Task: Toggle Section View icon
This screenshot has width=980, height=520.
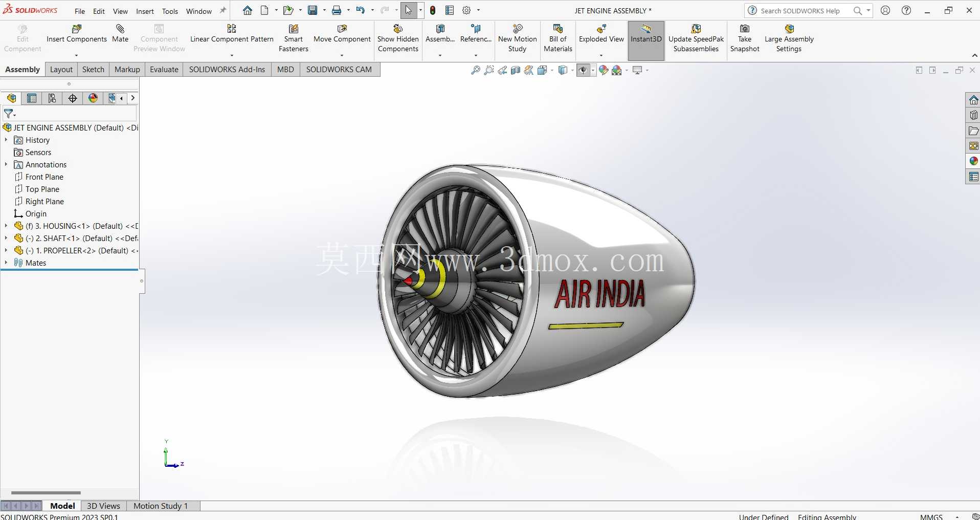Action: point(516,70)
